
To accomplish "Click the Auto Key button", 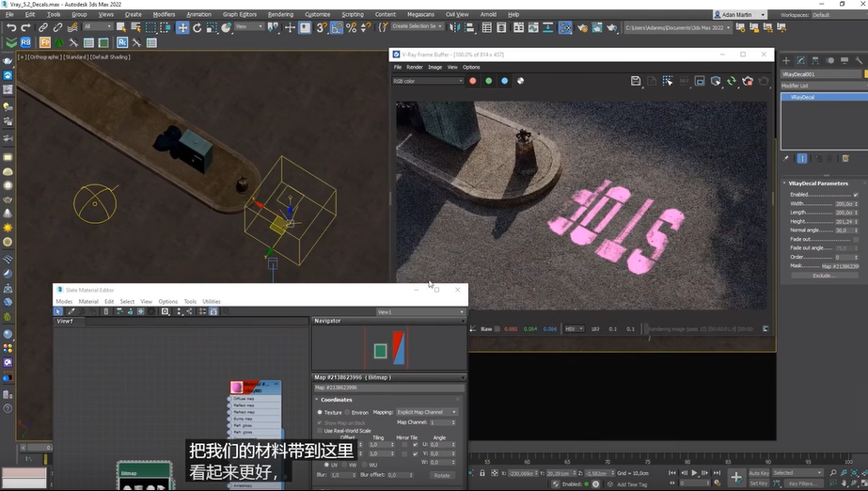I will (758, 473).
